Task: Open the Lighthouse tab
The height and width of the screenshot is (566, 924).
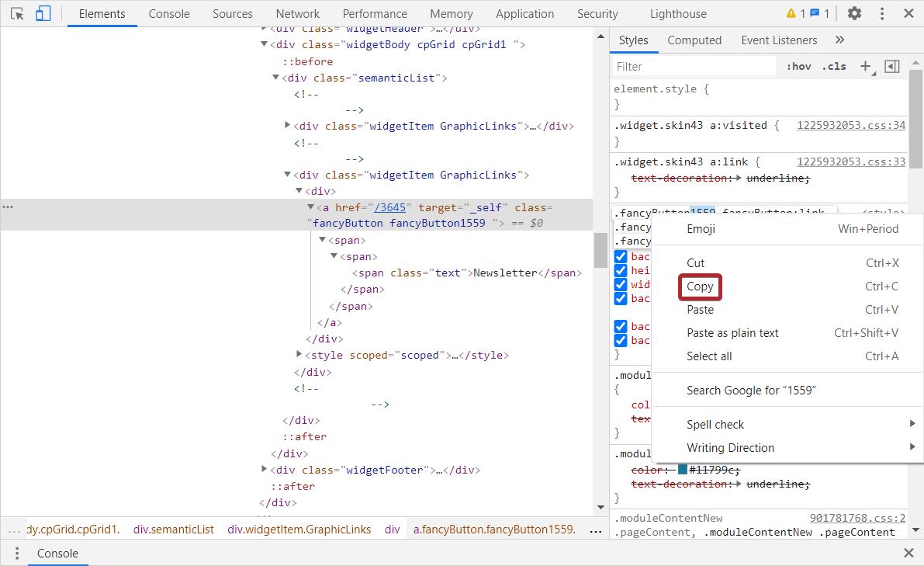Action: coord(678,13)
